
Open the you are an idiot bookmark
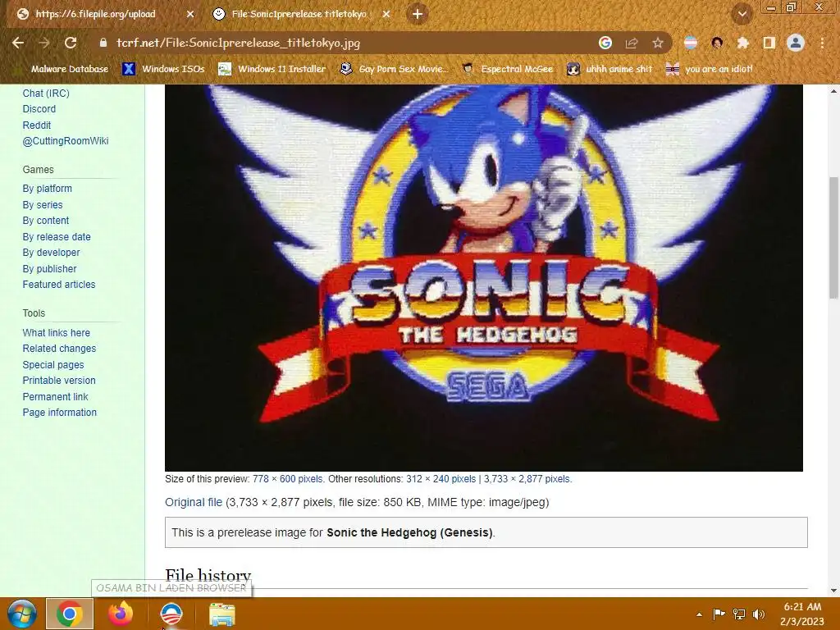pos(709,69)
